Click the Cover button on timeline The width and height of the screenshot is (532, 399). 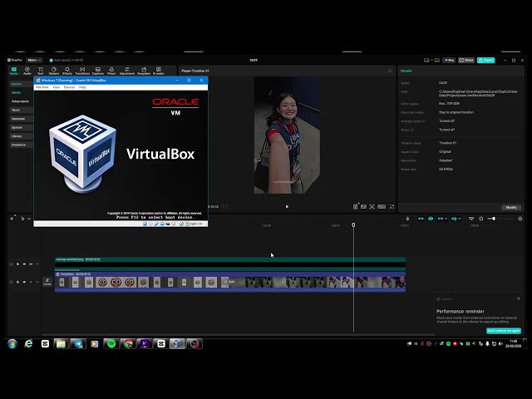coord(47,282)
